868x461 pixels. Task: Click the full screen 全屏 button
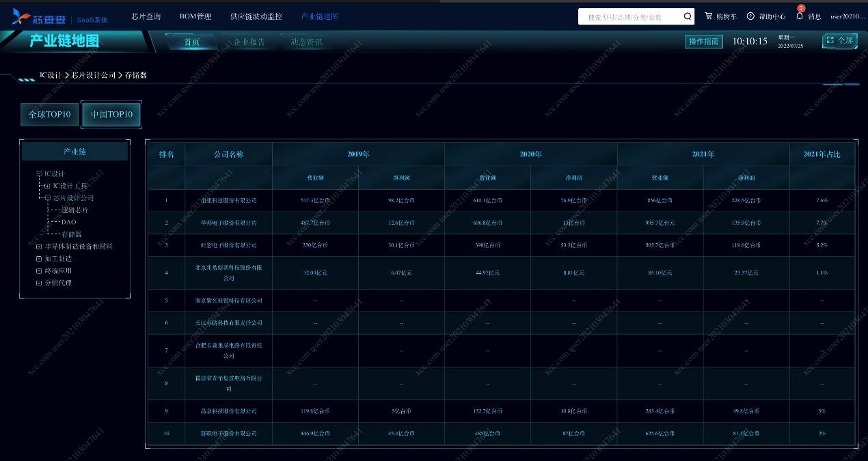tap(840, 41)
